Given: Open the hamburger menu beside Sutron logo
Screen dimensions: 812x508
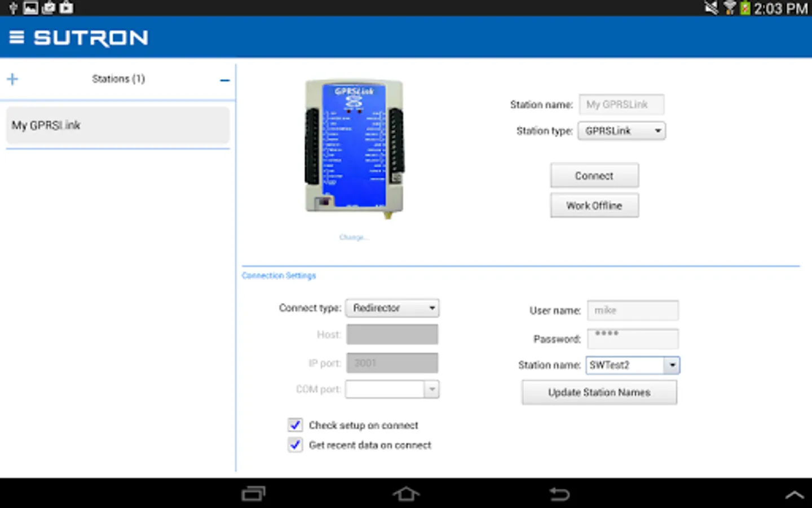Looking at the screenshot, I should tap(16, 38).
